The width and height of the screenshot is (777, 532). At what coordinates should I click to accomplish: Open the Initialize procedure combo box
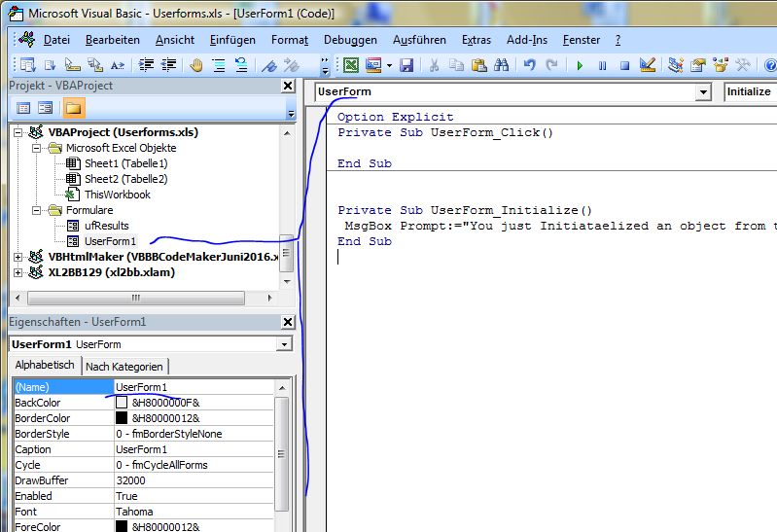point(750,91)
